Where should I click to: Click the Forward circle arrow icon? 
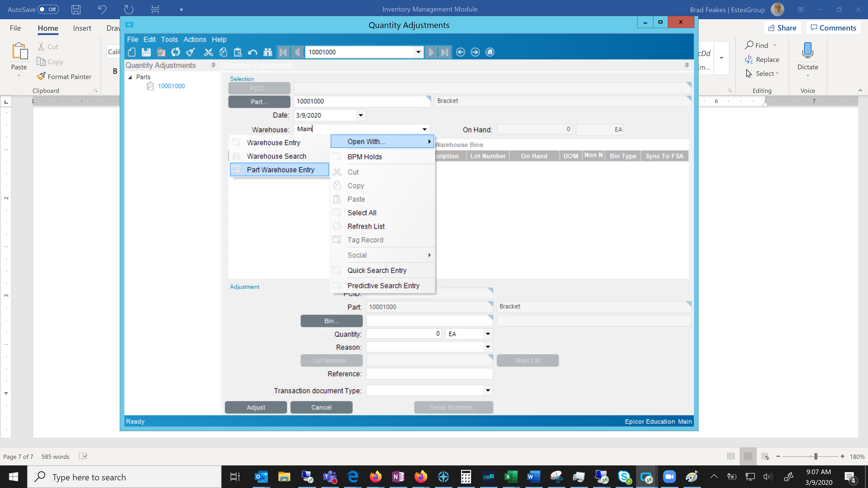[x=475, y=52]
